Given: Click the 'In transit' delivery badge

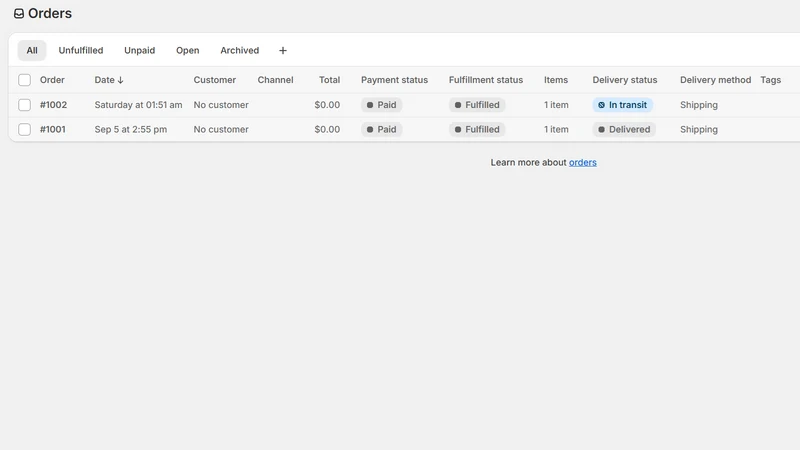Looking at the screenshot, I should click(x=622, y=105).
